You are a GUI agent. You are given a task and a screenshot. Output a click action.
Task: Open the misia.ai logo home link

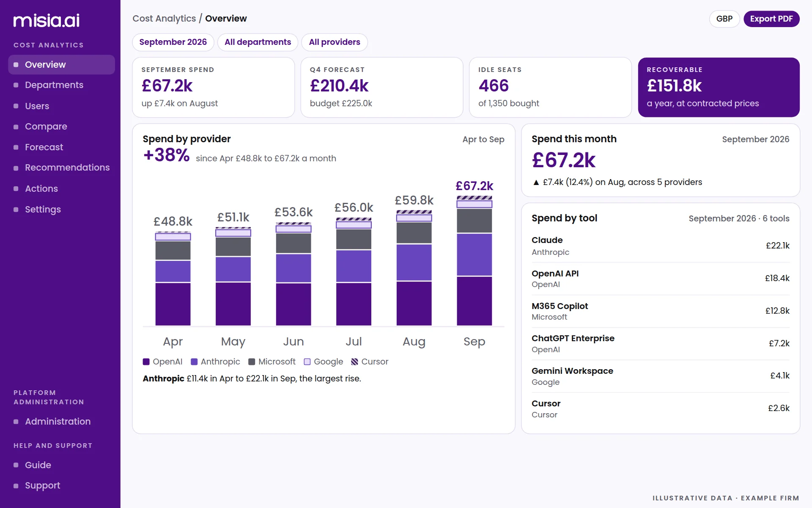point(47,20)
